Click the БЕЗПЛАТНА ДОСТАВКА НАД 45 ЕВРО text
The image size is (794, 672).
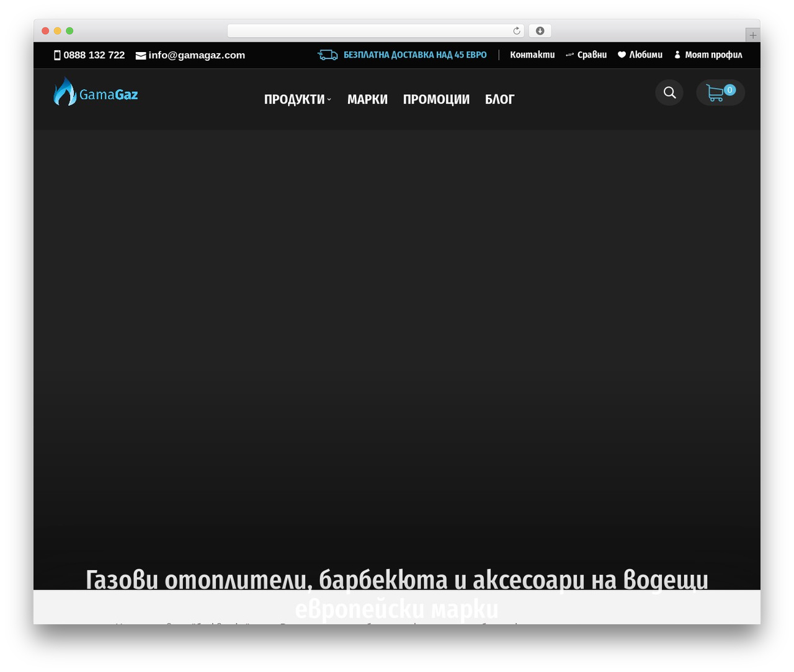(x=415, y=55)
